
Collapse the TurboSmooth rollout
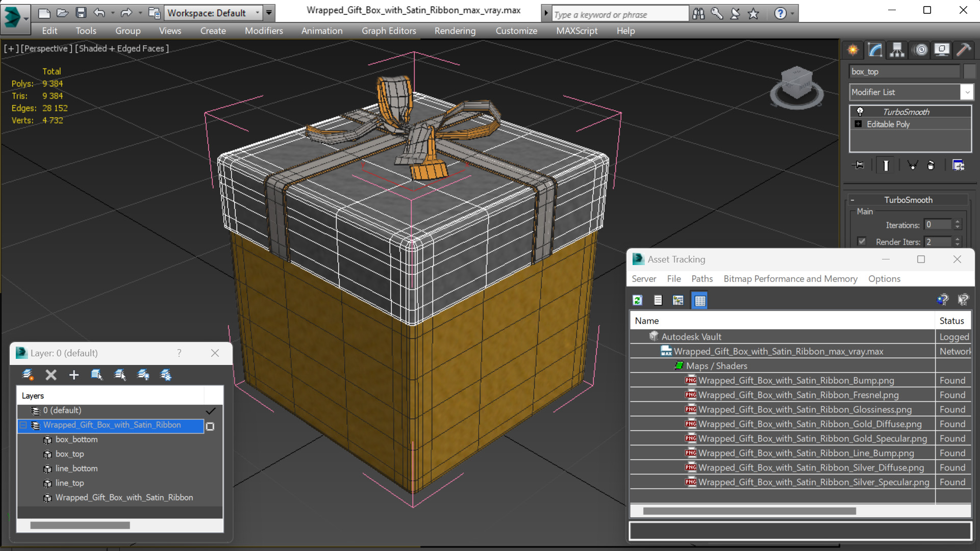[x=852, y=200]
